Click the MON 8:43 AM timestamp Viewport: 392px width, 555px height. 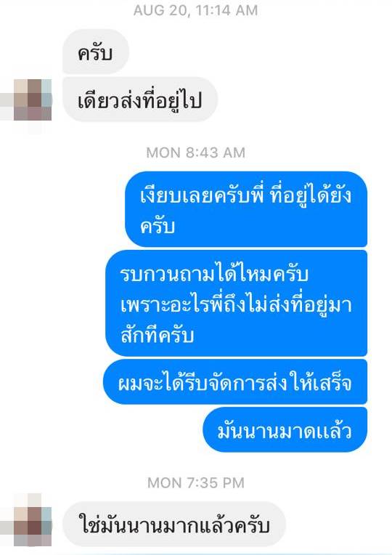196,153
